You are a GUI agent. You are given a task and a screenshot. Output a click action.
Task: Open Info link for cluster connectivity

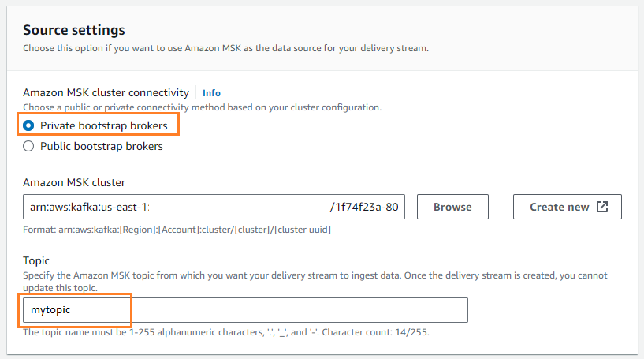coord(211,93)
